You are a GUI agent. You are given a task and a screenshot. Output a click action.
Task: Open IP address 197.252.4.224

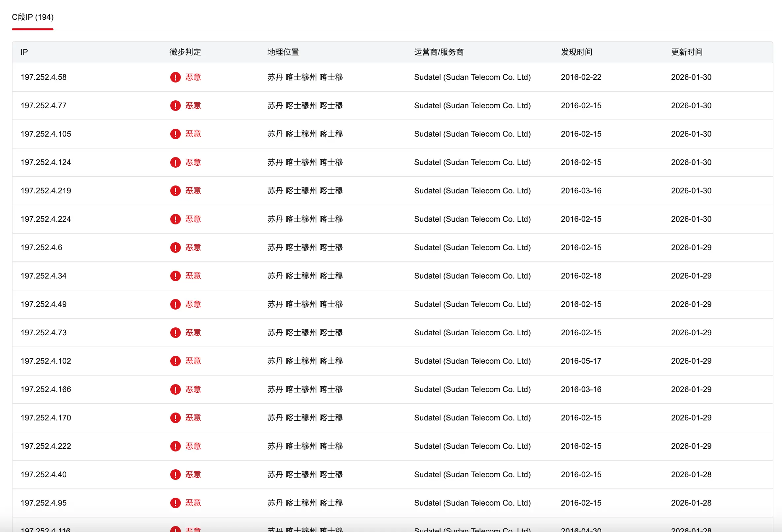46,219
